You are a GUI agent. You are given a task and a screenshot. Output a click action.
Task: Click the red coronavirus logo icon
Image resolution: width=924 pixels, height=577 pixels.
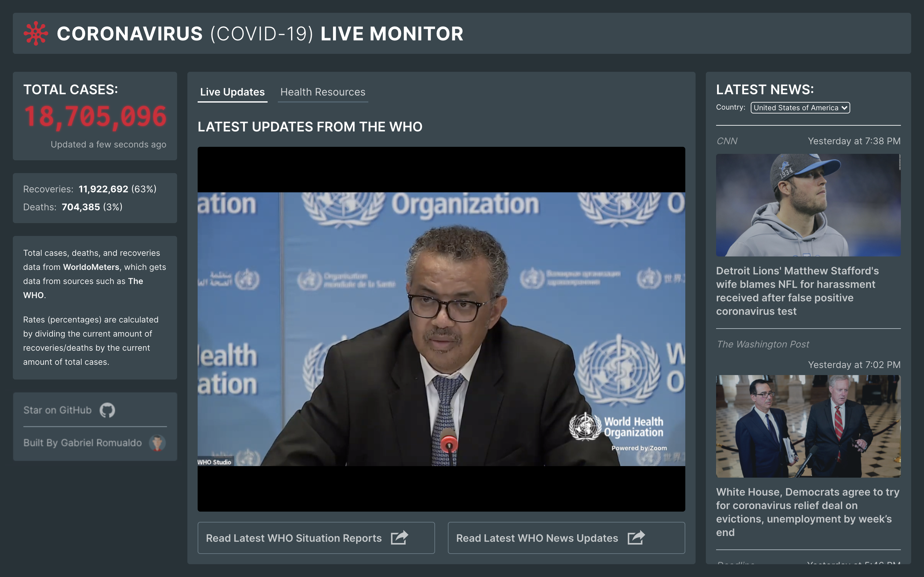tap(36, 34)
